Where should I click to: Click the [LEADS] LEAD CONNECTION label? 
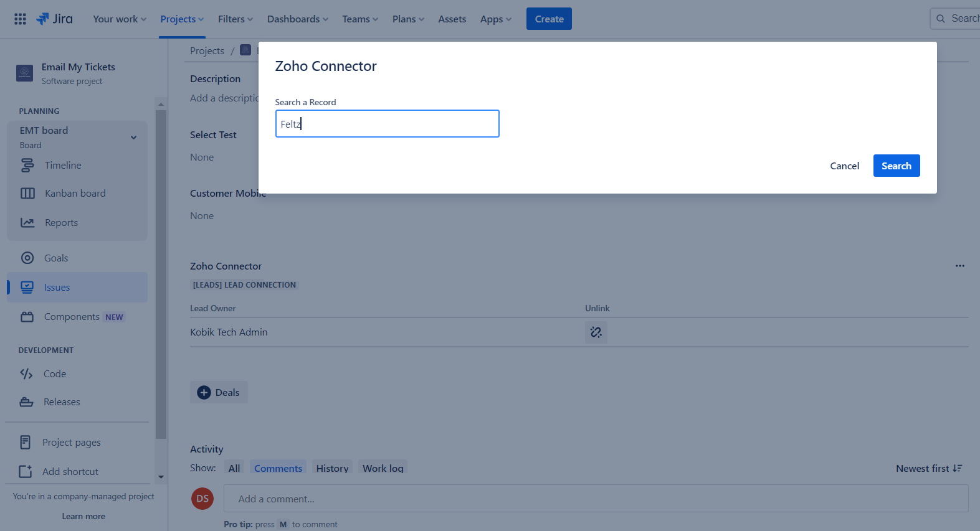click(244, 284)
